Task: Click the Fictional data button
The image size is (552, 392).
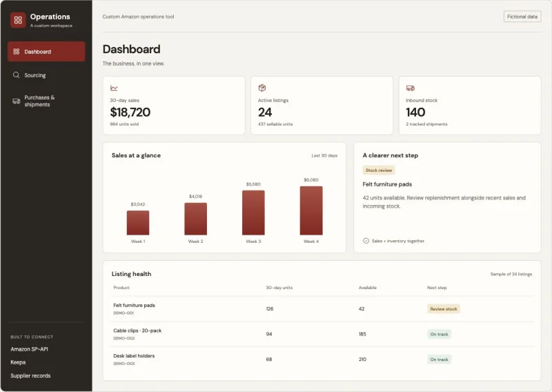Action: pos(522,17)
